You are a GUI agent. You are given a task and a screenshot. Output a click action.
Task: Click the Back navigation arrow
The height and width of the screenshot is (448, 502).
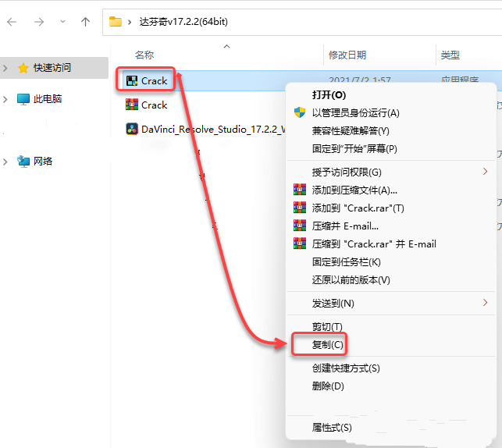tap(12, 22)
